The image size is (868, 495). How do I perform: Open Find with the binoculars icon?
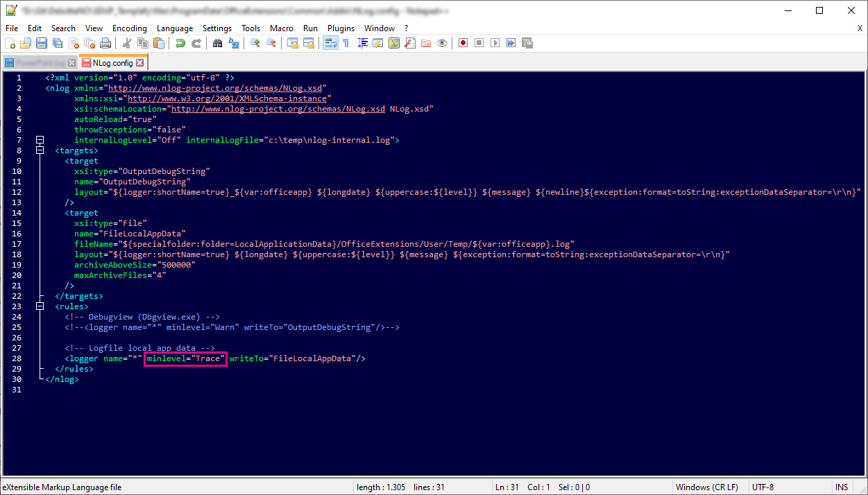pyautogui.click(x=218, y=43)
